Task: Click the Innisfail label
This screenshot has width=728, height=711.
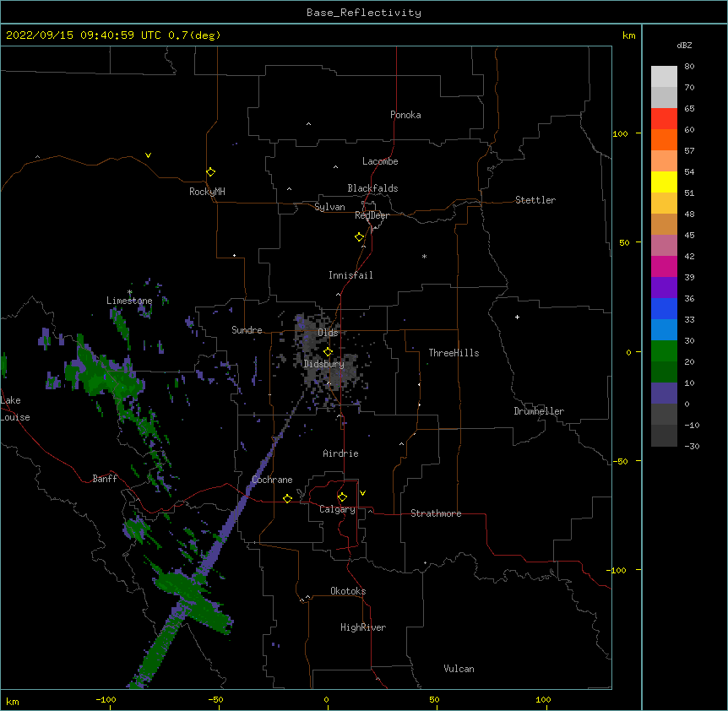Action: (x=350, y=275)
